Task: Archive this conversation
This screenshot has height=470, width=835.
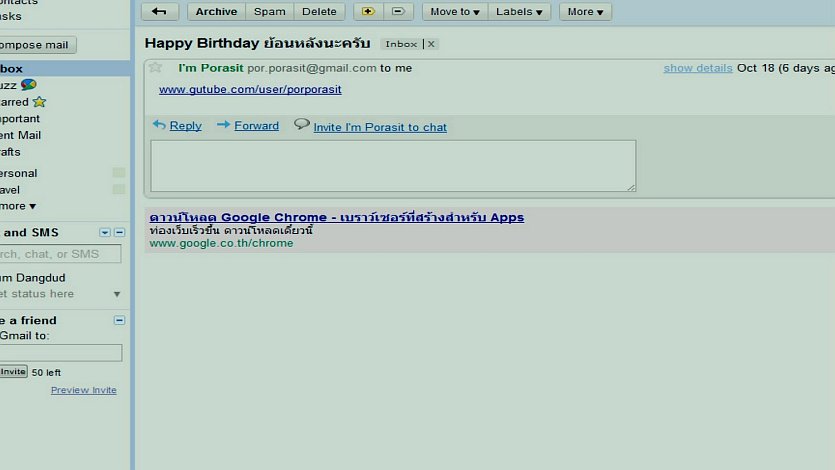Action: [216, 12]
